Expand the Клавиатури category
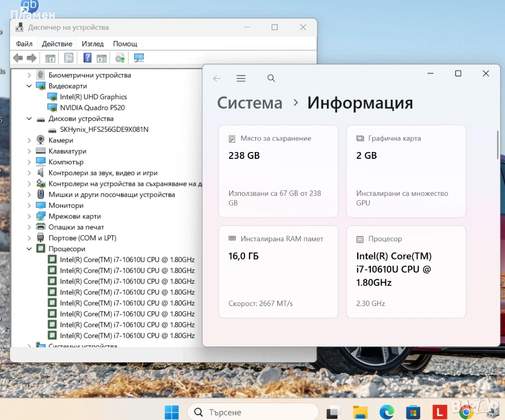This screenshot has width=505, height=420. 29,152
